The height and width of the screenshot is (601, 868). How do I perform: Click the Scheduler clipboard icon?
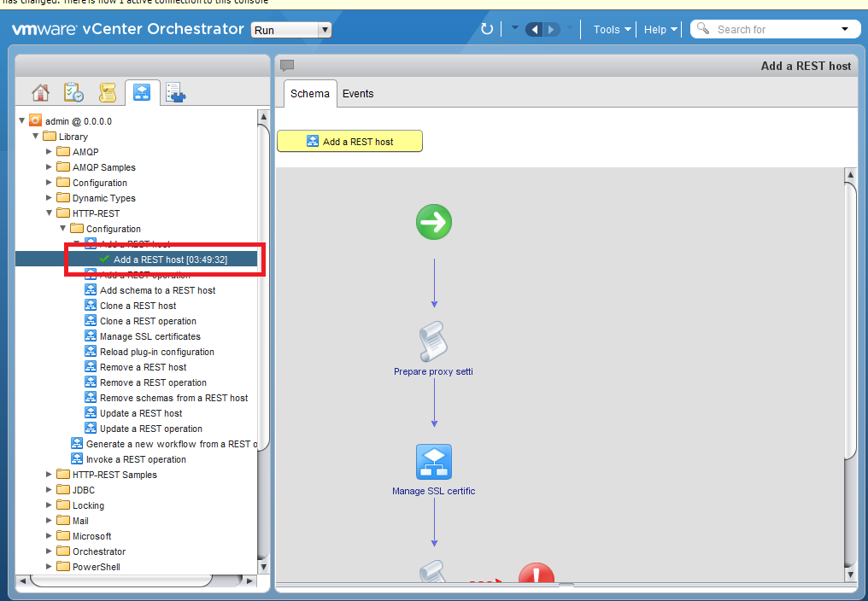73,91
